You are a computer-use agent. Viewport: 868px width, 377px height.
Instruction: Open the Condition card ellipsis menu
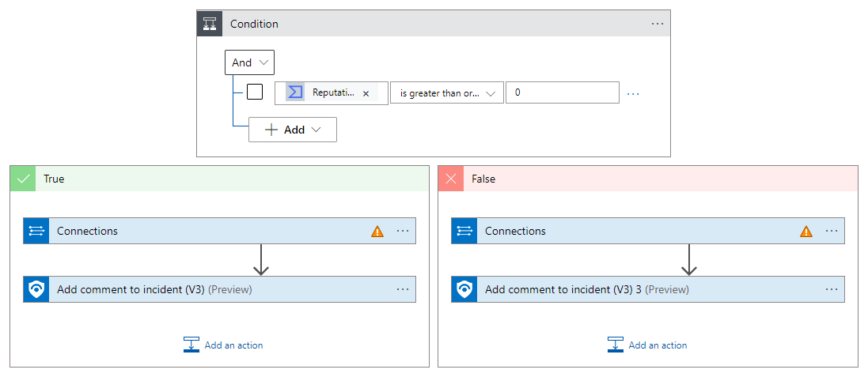tap(658, 24)
